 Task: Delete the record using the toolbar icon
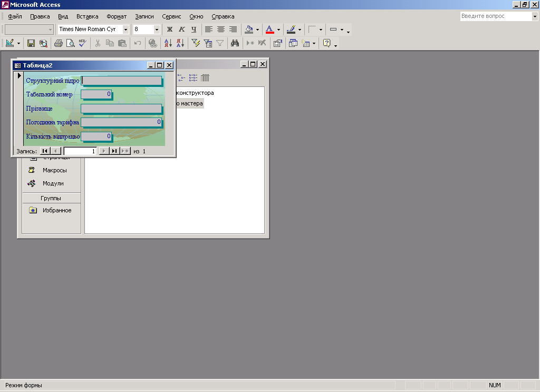point(263,43)
